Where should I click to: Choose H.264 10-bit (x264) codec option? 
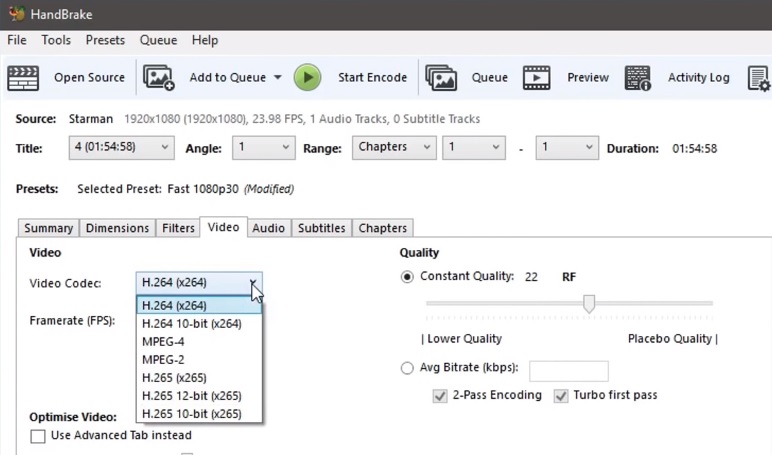[199, 324]
